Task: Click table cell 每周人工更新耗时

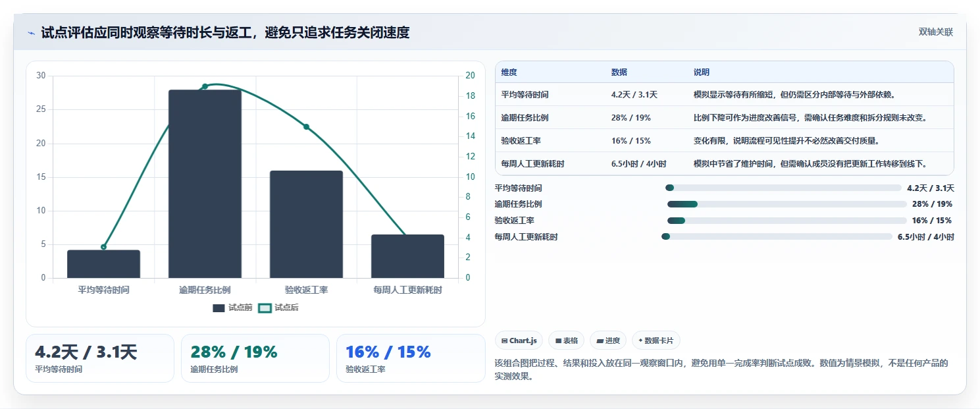Action: 532,164
